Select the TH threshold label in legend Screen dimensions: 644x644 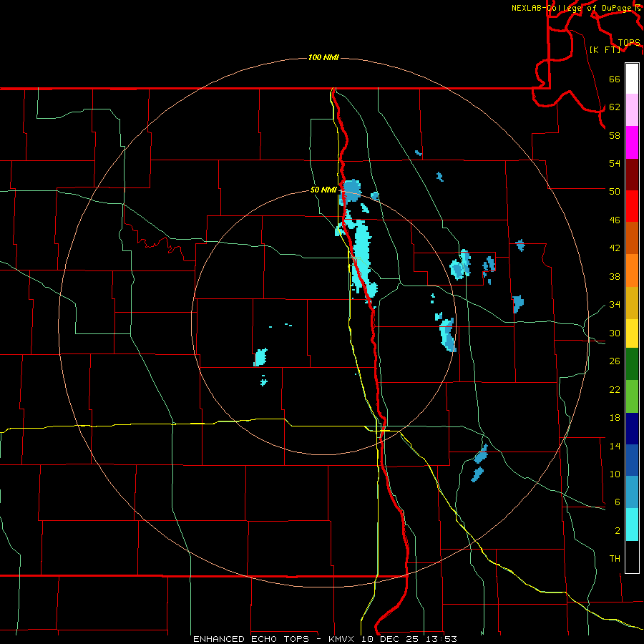coord(615,559)
